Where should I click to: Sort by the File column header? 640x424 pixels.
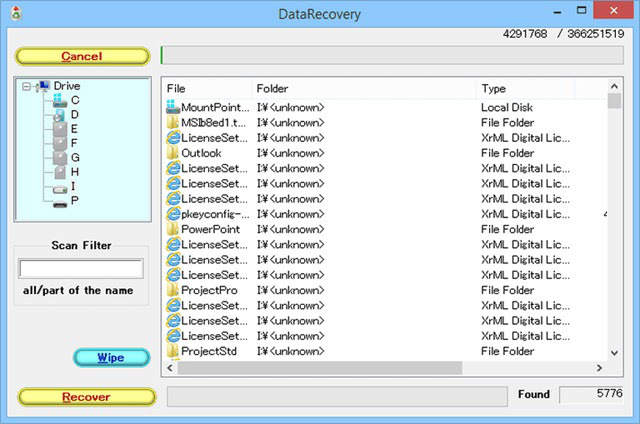(x=209, y=89)
